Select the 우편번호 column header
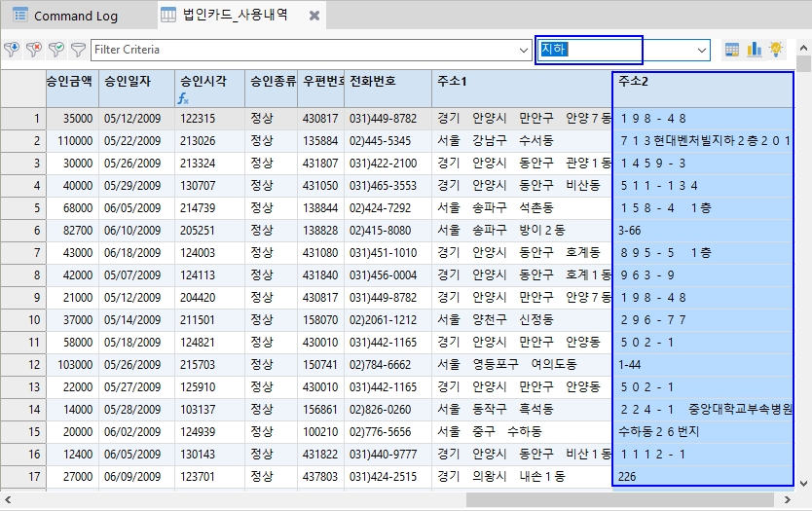The height and width of the screenshot is (511, 812). (x=321, y=89)
